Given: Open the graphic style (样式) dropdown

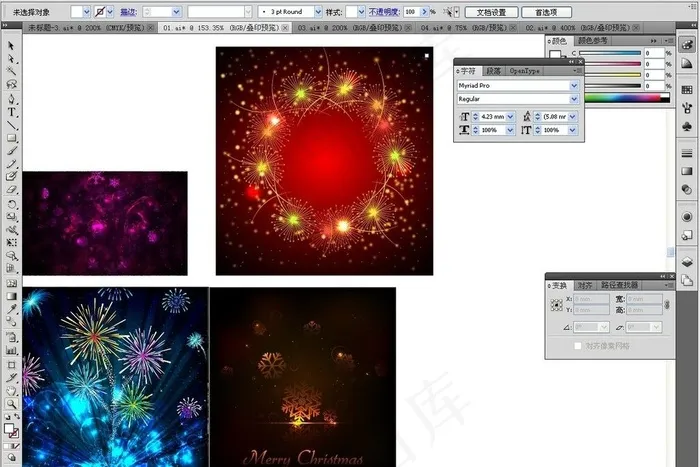Looking at the screenshot, I should pyautogui.click(x=361, y=12).
